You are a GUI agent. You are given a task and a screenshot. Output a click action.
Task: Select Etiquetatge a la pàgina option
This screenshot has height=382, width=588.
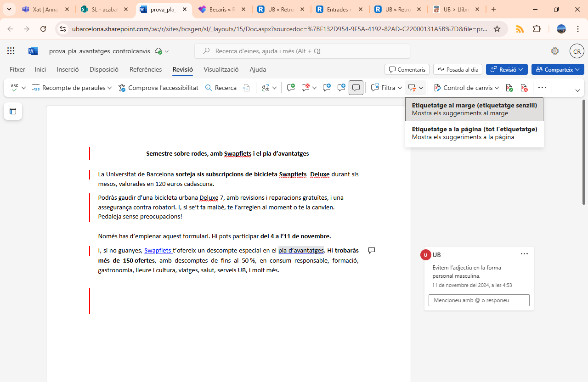474,133
